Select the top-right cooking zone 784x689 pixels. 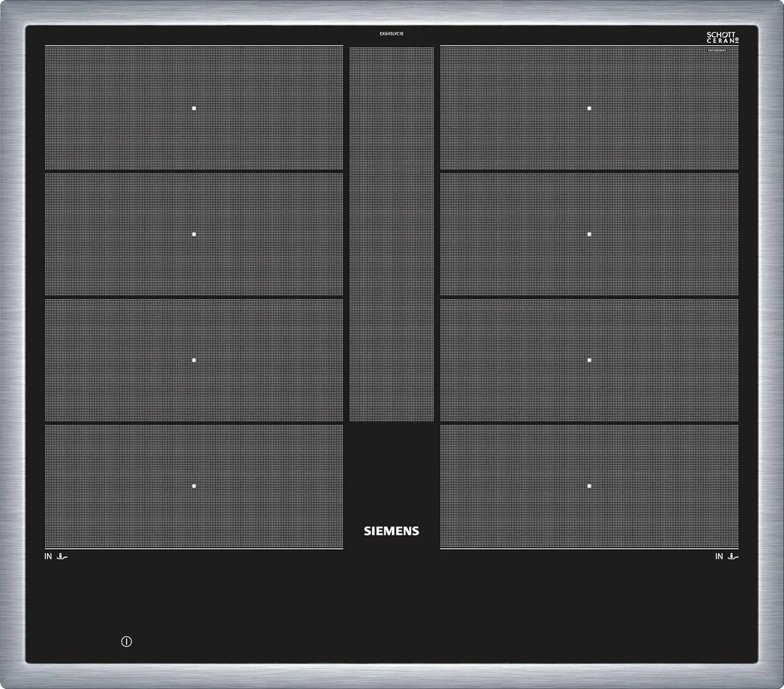point(589,108)
